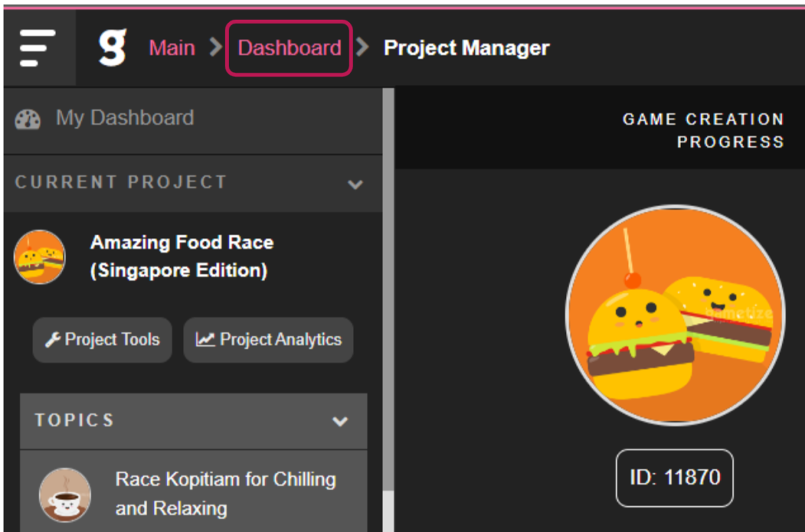Screen dimensions: 805x532
Task: Collapse the Topics section chevron
Action: click(340, 421)
